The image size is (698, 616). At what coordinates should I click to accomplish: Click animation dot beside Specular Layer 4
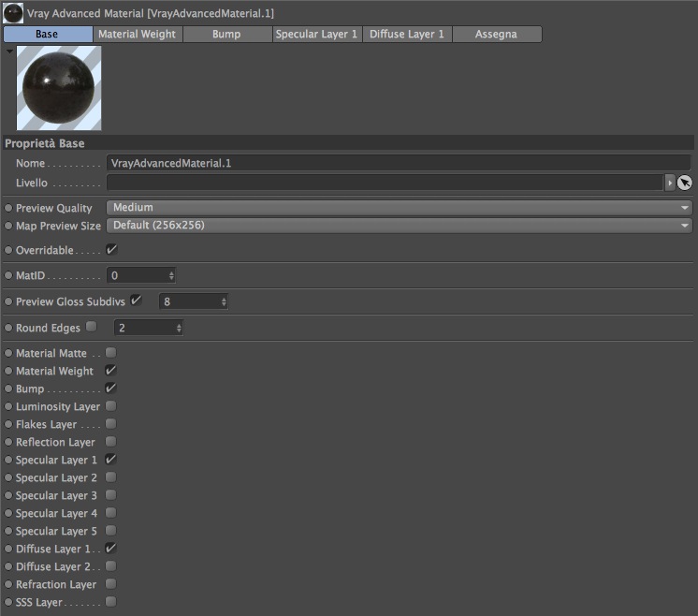(x=8, y=514)
